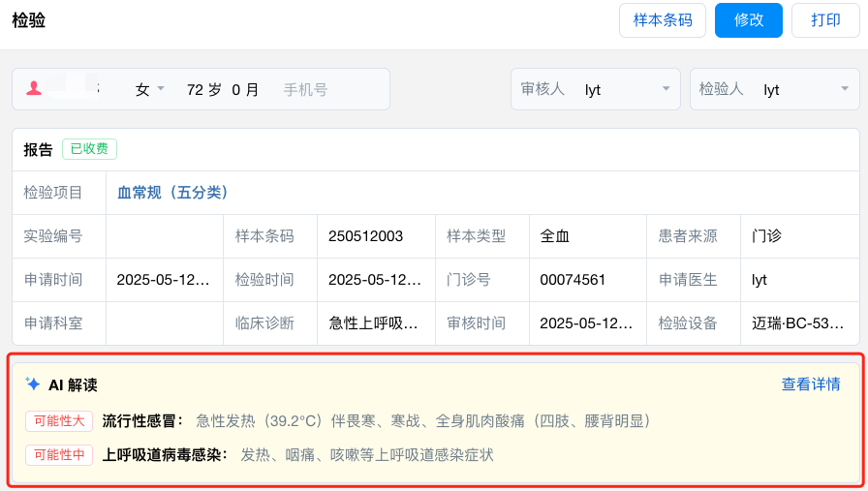Click the patient avatar icon

(34, 89)
